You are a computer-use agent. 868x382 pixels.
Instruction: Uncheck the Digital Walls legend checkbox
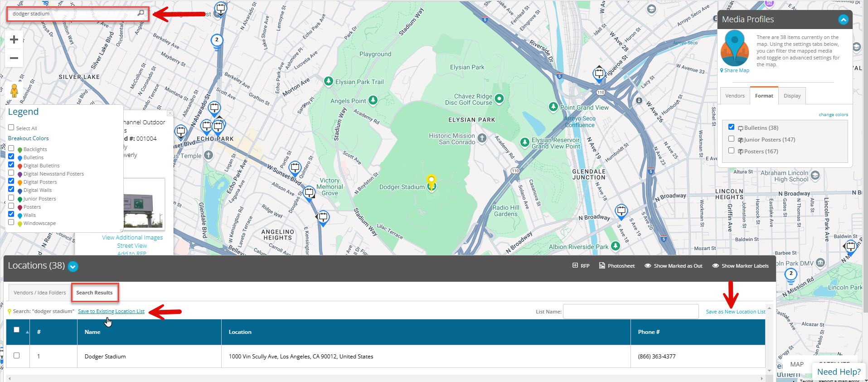(11, 189)
